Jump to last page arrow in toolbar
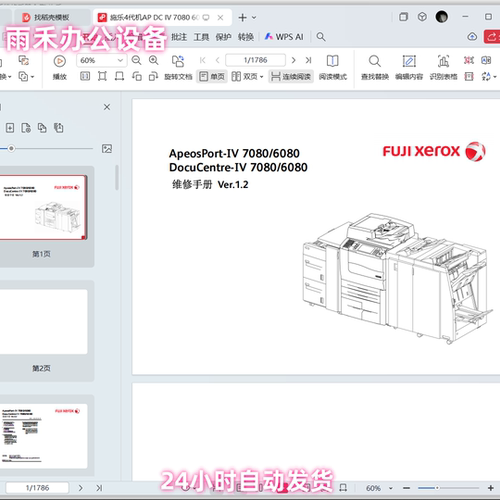The width and height of the screenshot is (500, 500). tap(308, 60)
